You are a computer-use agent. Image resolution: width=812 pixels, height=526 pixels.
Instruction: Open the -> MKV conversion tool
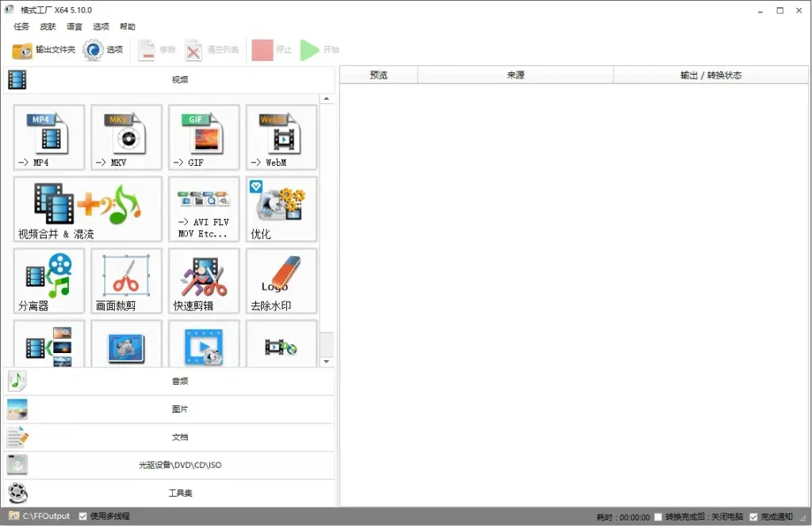[x=126, y=136]
